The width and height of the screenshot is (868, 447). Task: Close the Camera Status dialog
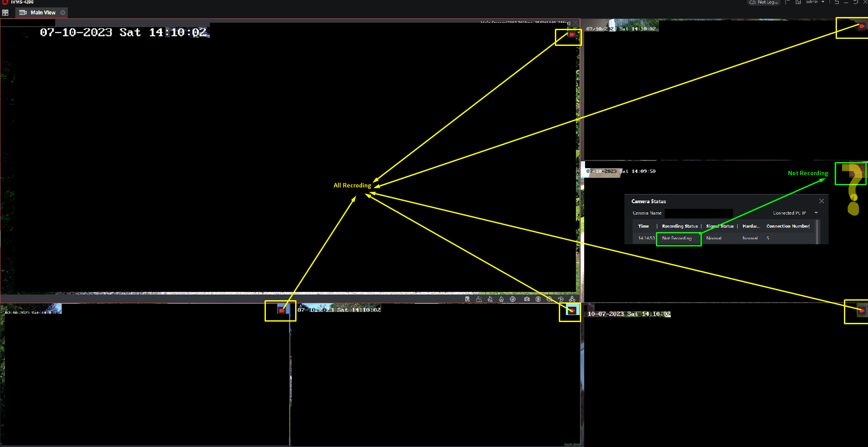[x=822, y=201]
